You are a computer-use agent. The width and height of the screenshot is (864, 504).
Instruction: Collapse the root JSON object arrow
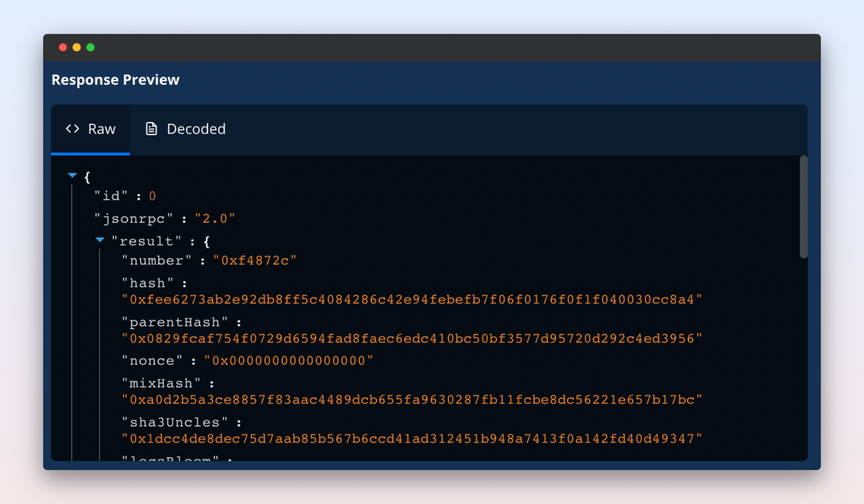click(x=72, y=175)
